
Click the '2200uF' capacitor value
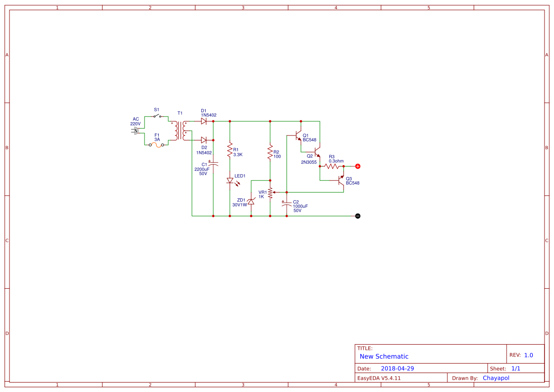pos(202,169)
